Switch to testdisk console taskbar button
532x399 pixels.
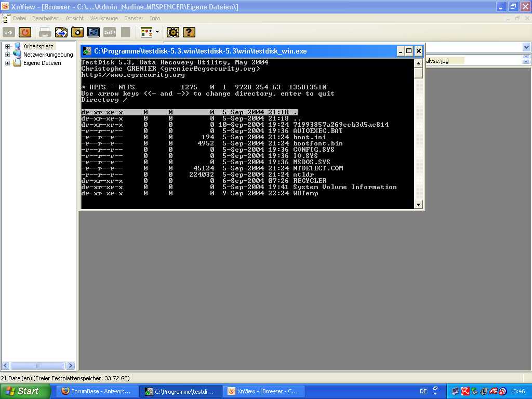[x=181, y=391]
